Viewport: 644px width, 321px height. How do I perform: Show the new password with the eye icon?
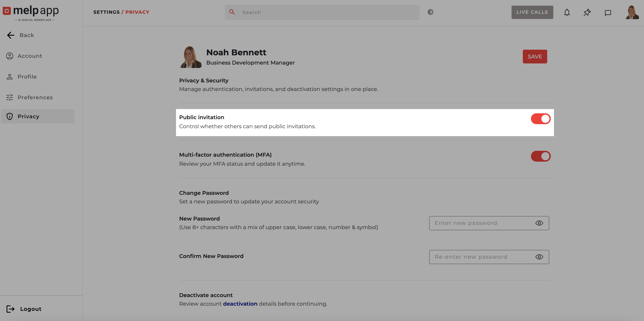pos(539,223)
